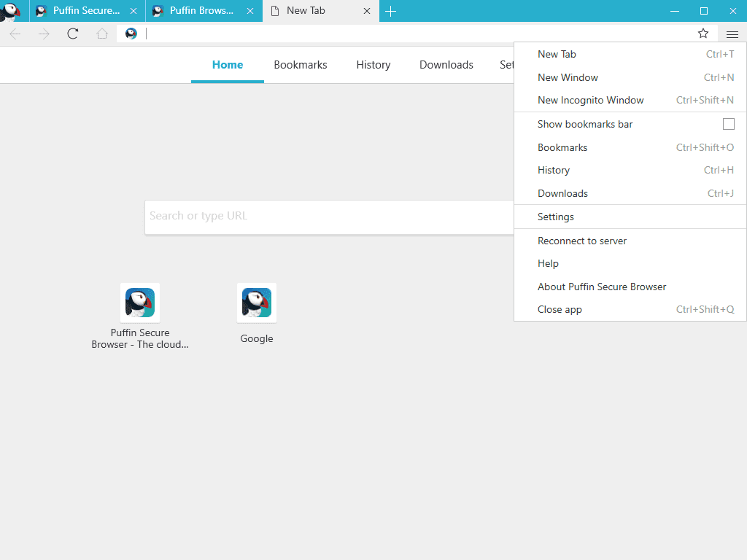Click the Puffin site icon in the address bar
This screenshot has height=560, width=747.
click(x=131, y=34)
